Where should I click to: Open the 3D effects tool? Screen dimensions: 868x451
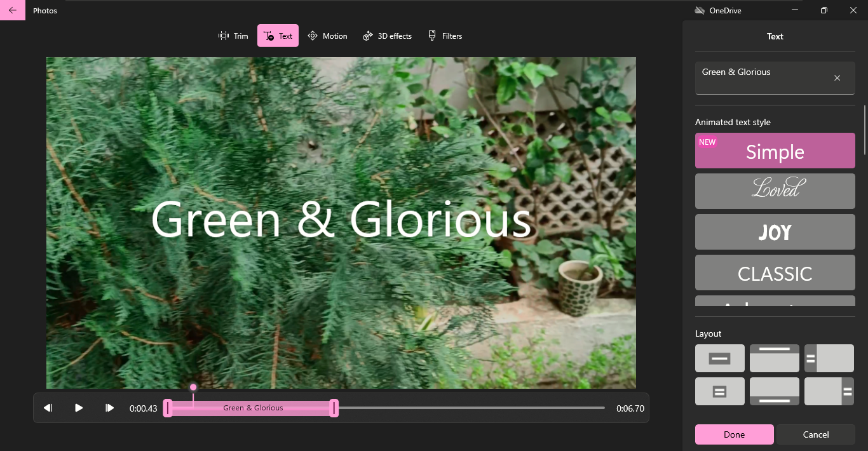coord(387,36)
